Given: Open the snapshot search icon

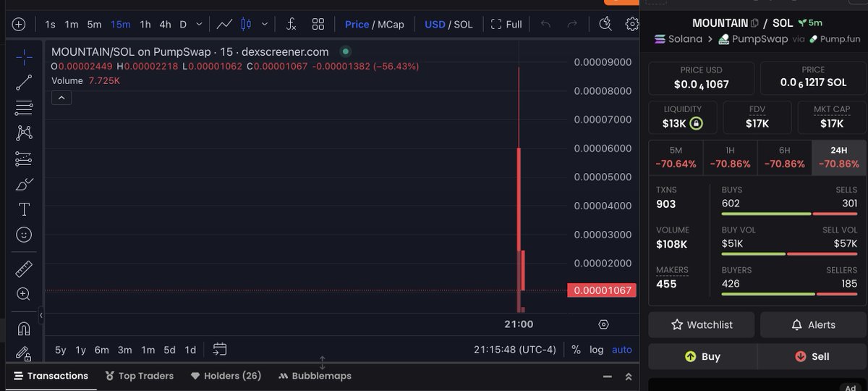Looking at the screenshot, I should (x=606, y=24).
